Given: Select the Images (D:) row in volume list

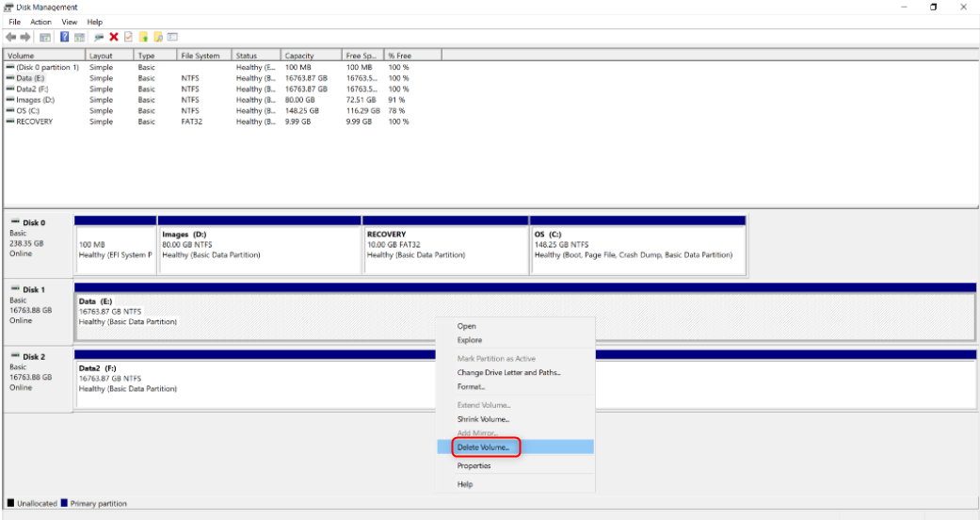Looking at the screenshot, I should point(36,100).
